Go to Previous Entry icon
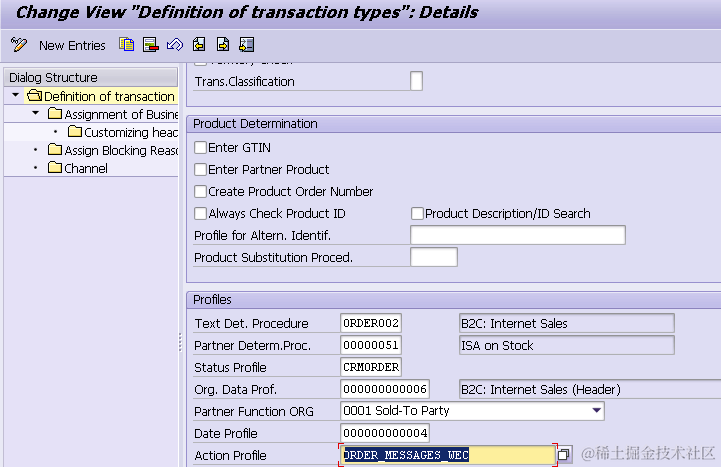 point(199,45)
